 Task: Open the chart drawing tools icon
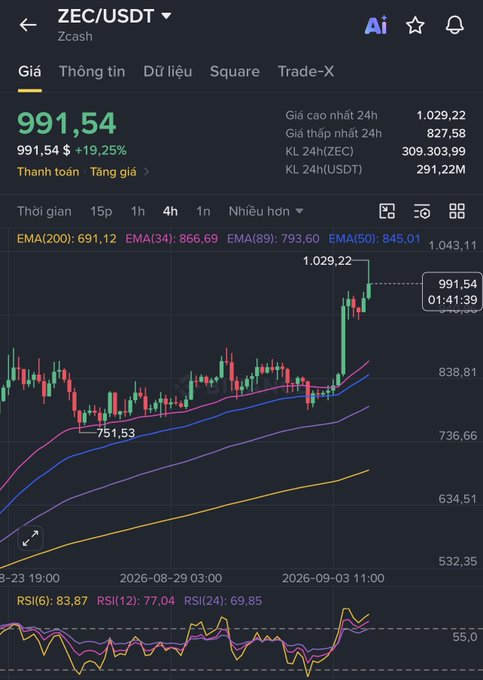387,211
